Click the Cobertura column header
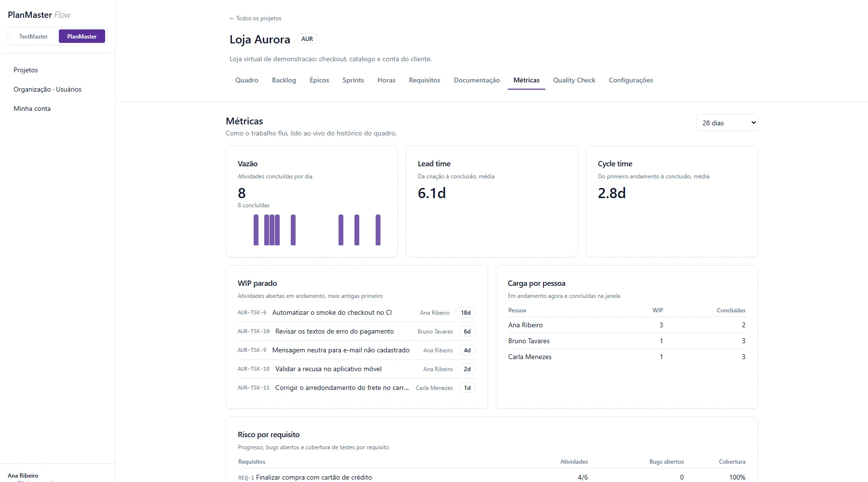This screenshot has width=868, height=482. click(x=732, y=462)
